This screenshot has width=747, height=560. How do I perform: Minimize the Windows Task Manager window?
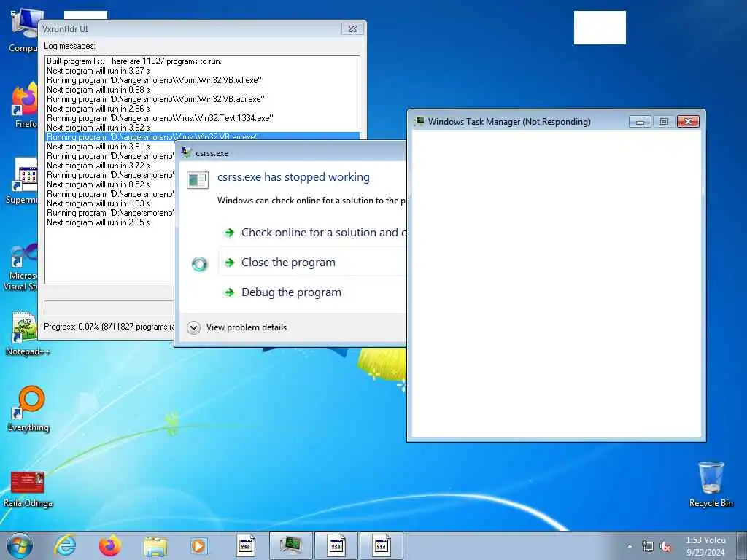tap(640, 122)
